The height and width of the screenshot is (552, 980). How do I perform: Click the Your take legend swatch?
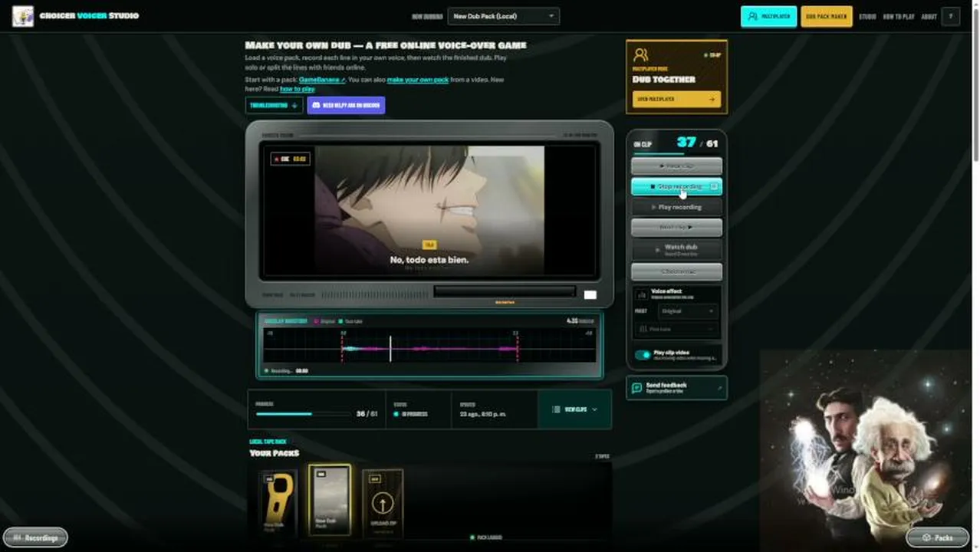341,321
